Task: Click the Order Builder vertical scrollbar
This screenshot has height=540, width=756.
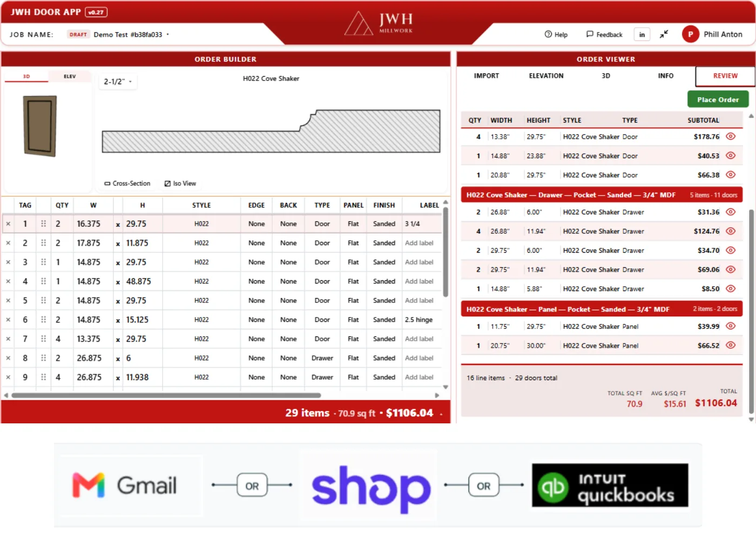Action: coord(446,252)
